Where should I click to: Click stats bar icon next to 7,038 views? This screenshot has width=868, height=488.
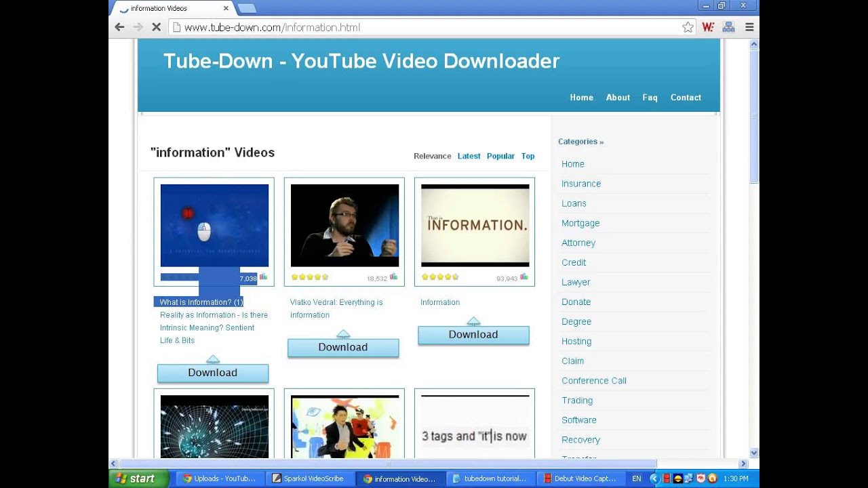[263, 277]
